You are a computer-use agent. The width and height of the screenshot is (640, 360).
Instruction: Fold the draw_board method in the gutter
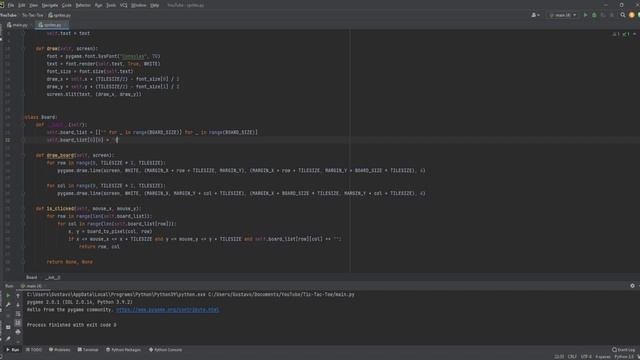click(23, 156)
